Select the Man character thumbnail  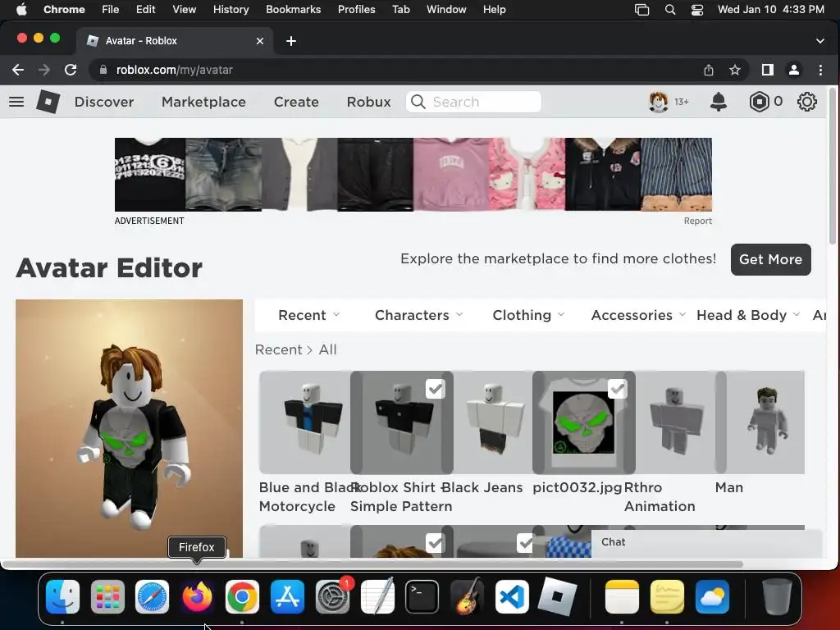pyautogui.click(x=765, y=422)
